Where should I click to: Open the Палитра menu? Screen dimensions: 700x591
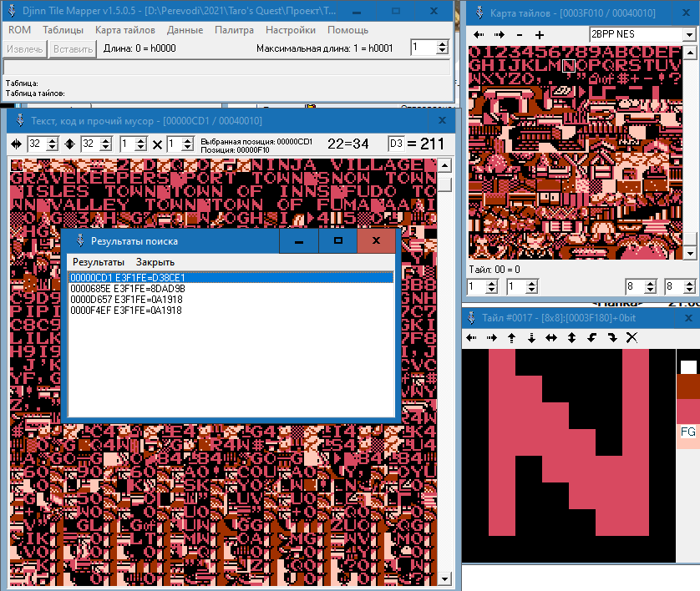pyautogui.click(x=234, y=30)
